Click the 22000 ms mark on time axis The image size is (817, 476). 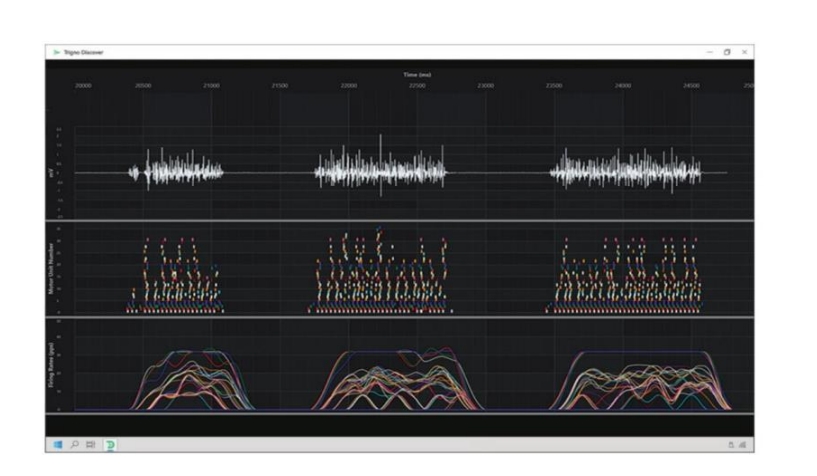click(349, 86)
